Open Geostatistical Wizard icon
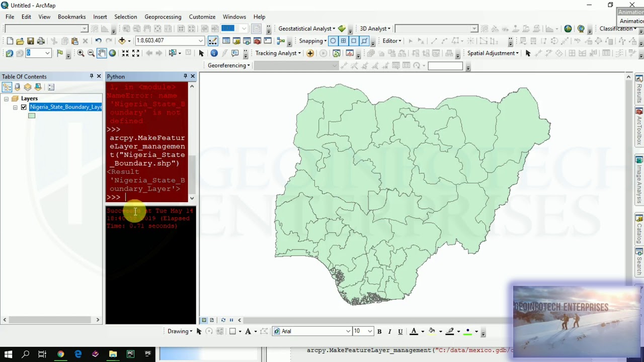 pyautogui.click(x=342, y=29)
